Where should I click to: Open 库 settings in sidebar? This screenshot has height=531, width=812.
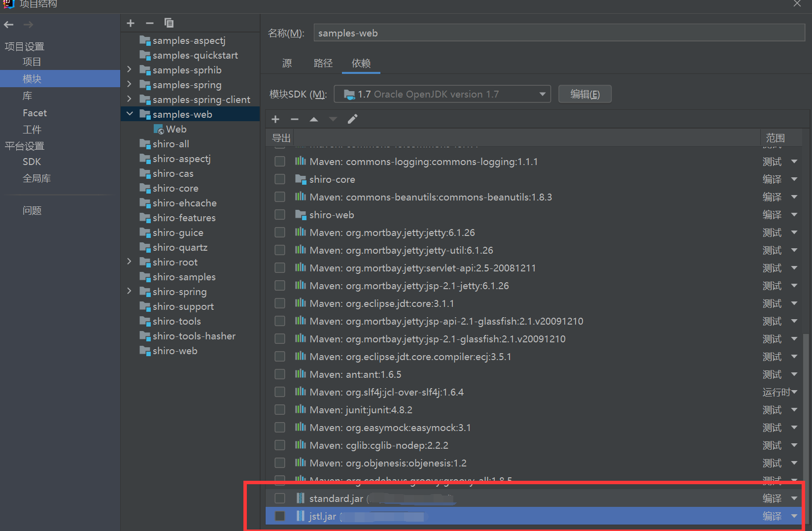(x=27, y=96)
